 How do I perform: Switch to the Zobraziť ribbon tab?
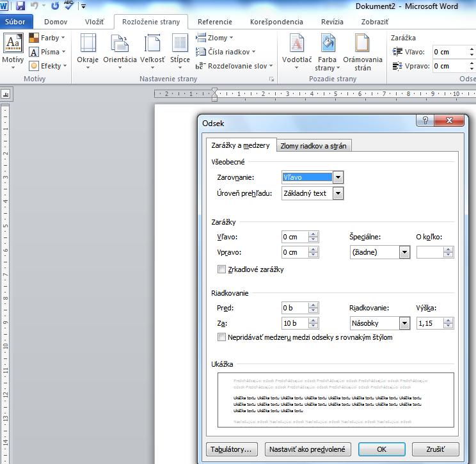pyautogui.click(x=375, y=22)
